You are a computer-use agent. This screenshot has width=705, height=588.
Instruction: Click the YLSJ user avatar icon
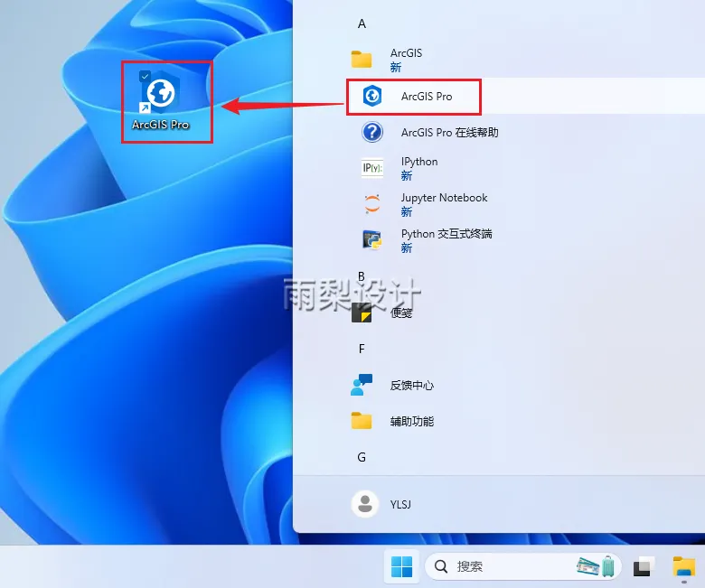(364, 504)
